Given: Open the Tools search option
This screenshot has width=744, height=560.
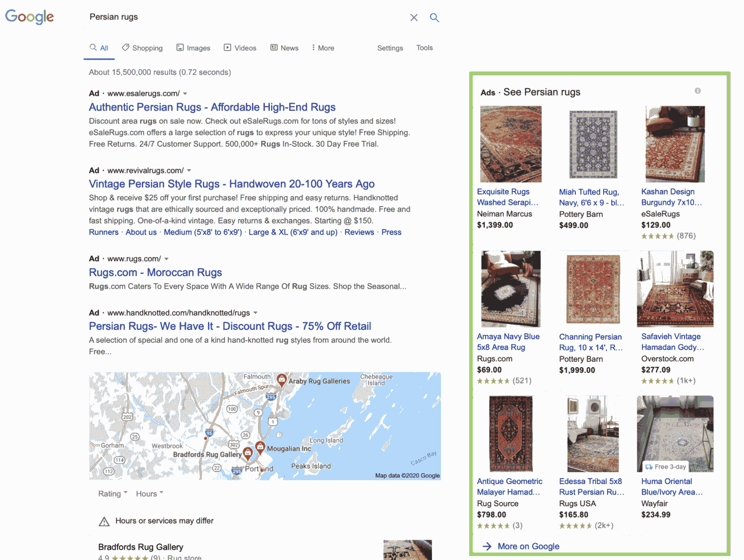Looking at the screenshot, I should pyautogui.click(x=424, y=48).
